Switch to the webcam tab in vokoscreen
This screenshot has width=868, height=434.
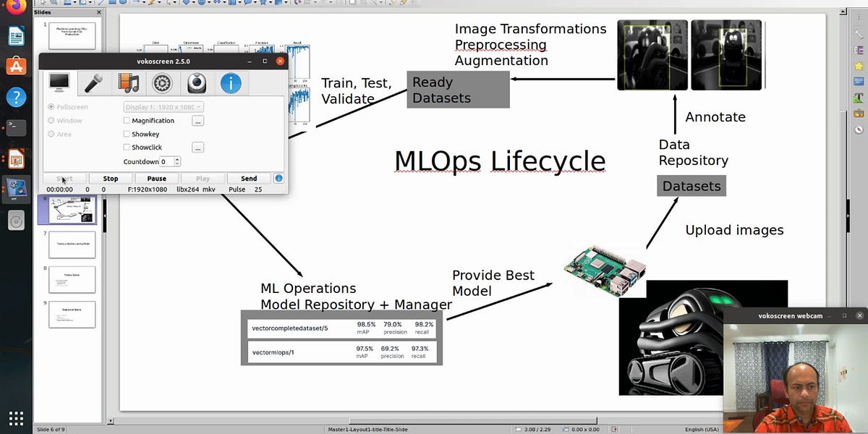[x=195, y=83]
